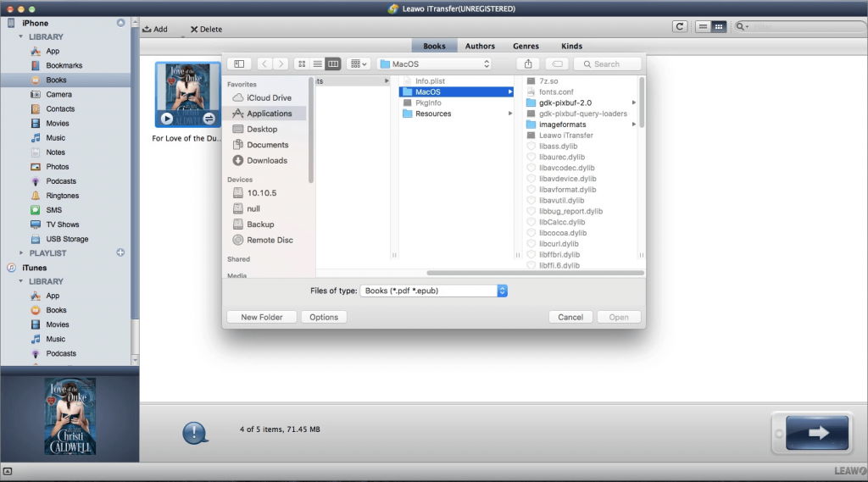This screenshot has height=482, width=868.
Task: Open the Files of type dropdown
Action: (433, 291)
